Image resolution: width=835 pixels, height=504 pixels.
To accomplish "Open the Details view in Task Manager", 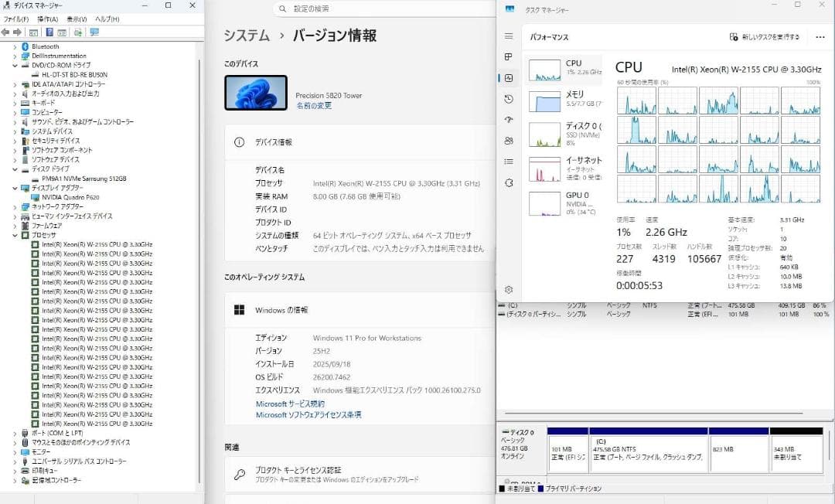I will click(509, 162).
